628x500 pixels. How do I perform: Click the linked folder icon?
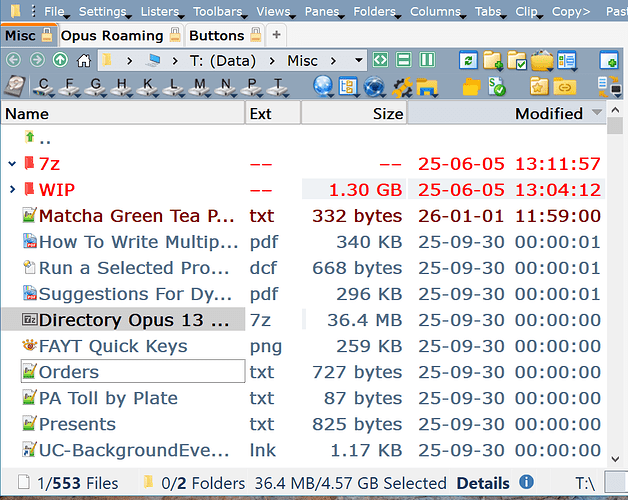[x=564, y=86]
